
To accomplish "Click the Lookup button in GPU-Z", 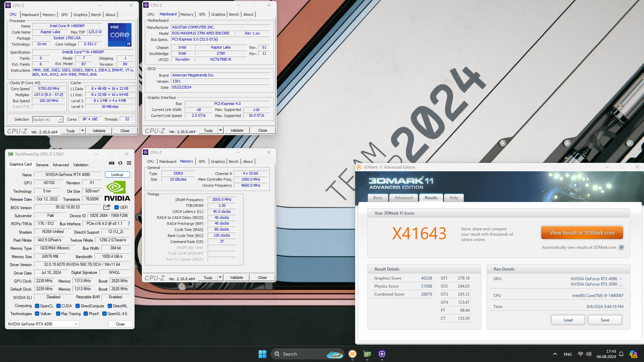I will coord(117,175).
